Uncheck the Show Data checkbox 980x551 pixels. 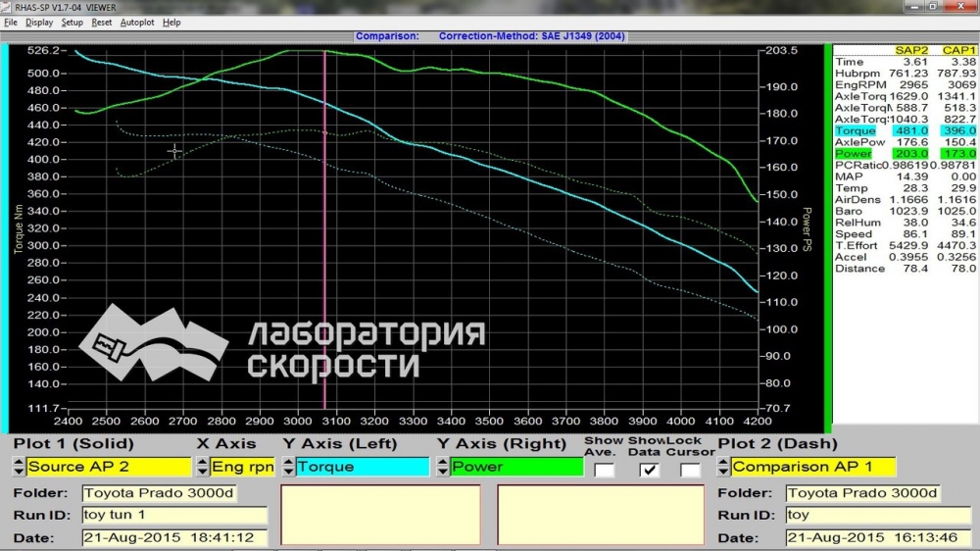pos(648,470)
